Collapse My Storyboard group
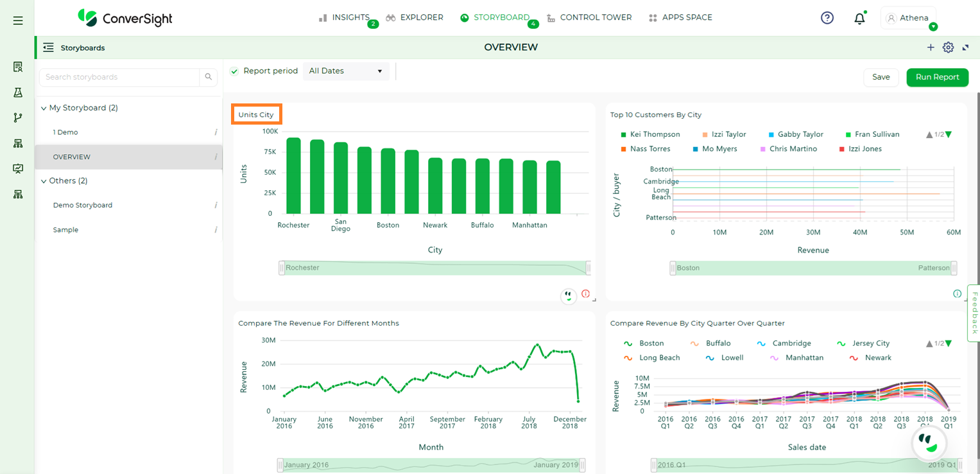 coord(44,108)
